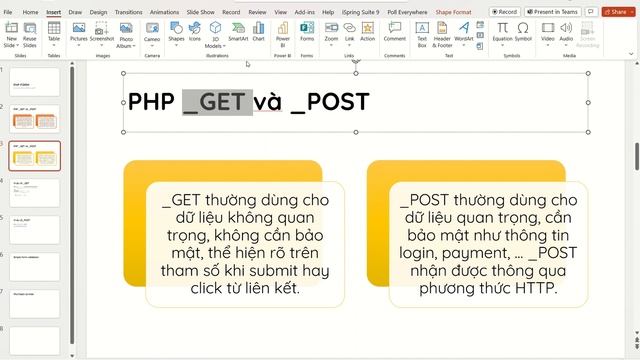Open the File tab
The height and width of the screenshot is (360, 640).
[x=8, y=12]
